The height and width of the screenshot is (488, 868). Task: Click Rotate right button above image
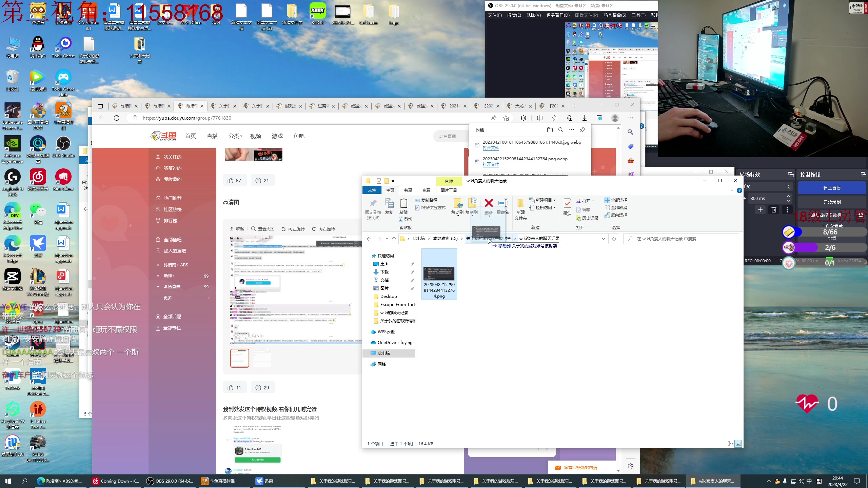pyautogui.click(x=323, y=229)
